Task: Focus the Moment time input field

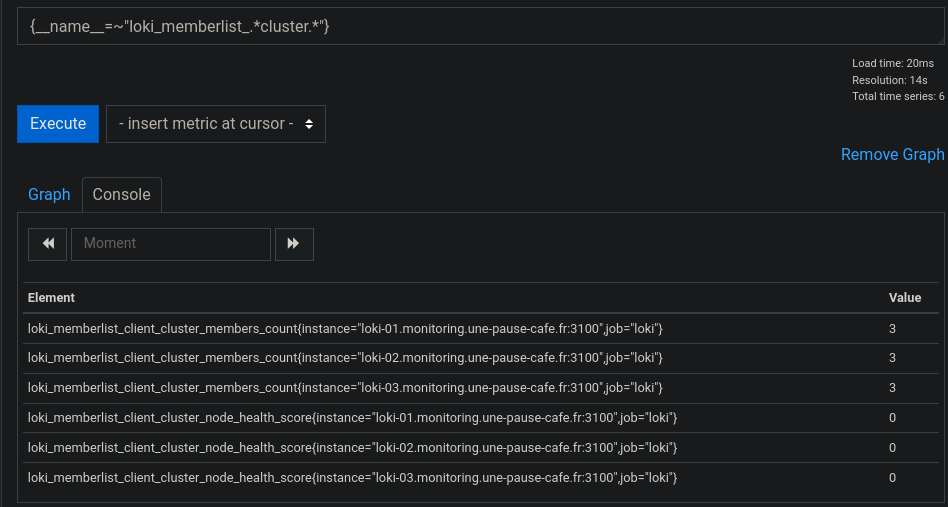Action: (171, 244)
